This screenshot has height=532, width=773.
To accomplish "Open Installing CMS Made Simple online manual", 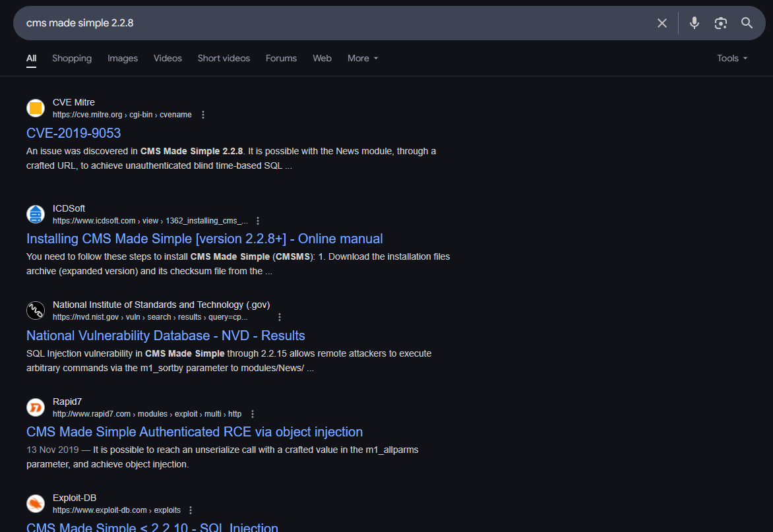I will [204, 239].
